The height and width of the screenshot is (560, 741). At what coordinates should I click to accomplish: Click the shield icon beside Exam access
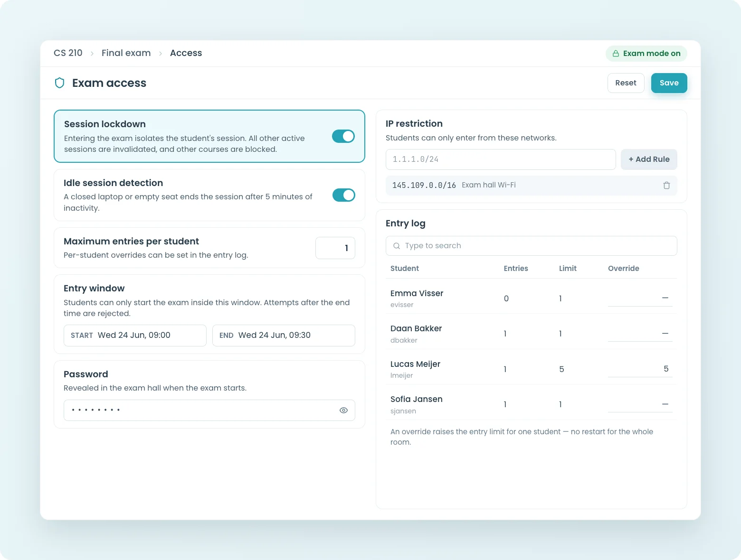(x=60, y=83)
